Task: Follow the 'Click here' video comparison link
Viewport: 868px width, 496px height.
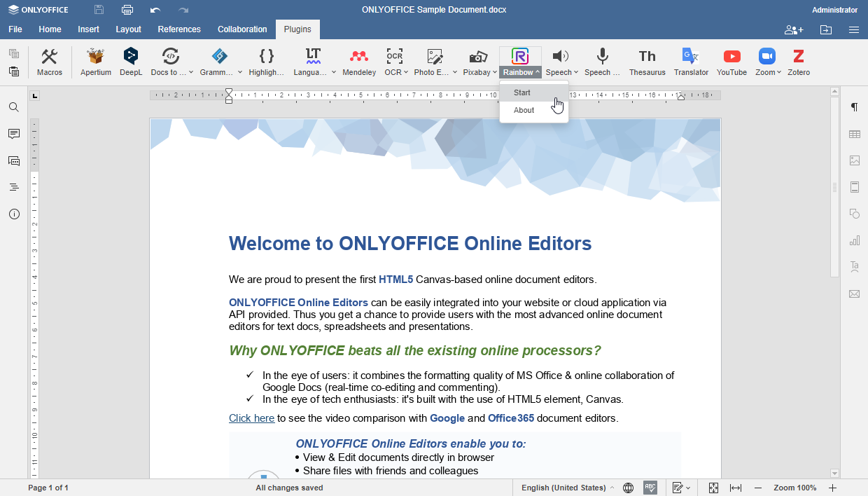Action: [251, 418]
